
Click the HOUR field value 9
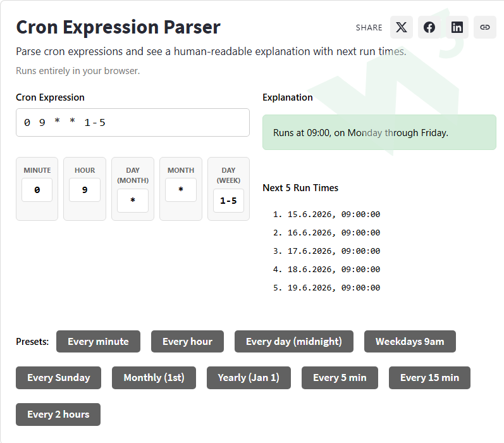click(x=85, y=190)
